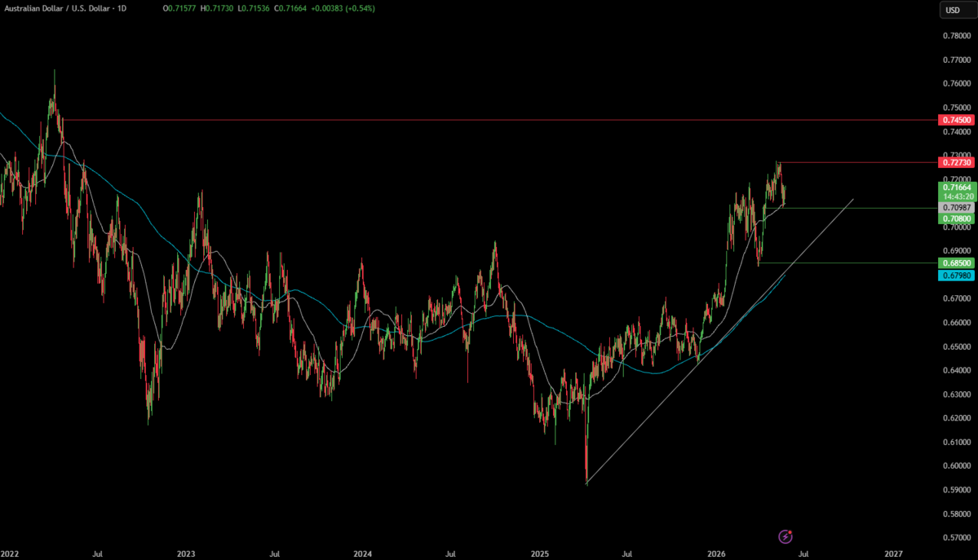Click the 0.65000 price scale value

(957, 346)
